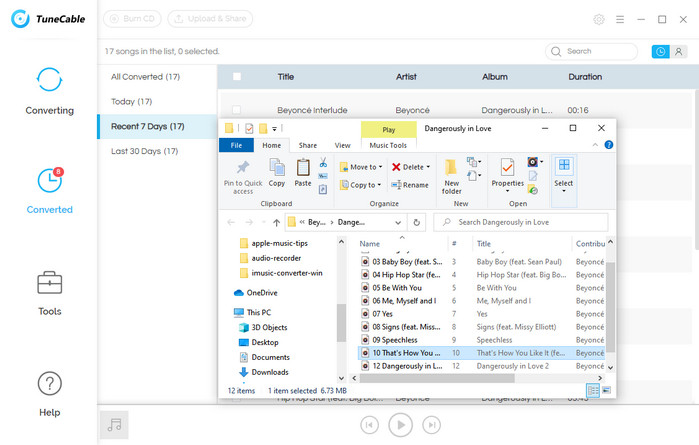
Task: Open the TuneCable hamburger menu
Action: (620, 19)
